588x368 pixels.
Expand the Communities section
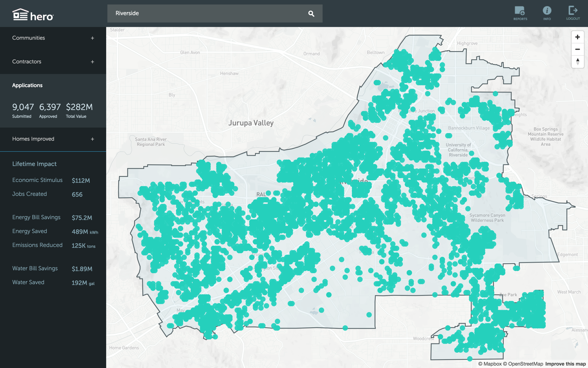click(x=92, y=38)
